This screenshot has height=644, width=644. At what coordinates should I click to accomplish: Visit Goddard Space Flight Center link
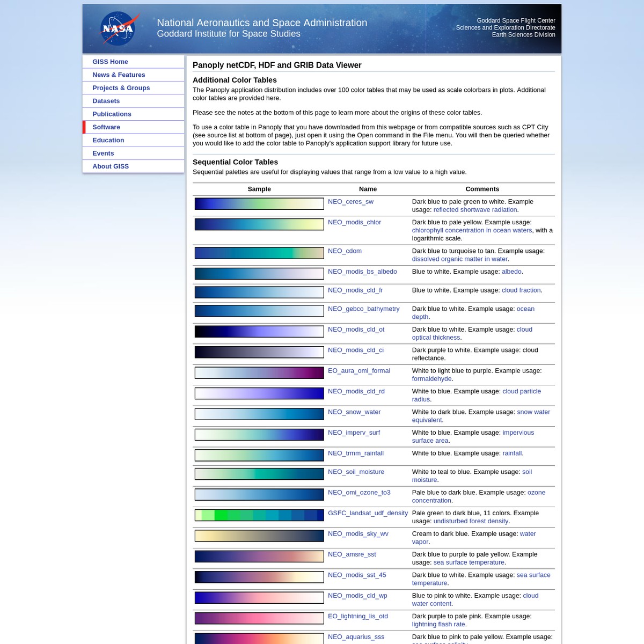click(x=516, y=20)
